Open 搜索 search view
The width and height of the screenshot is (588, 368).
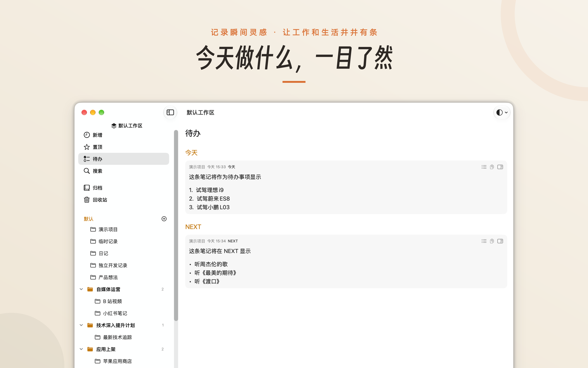[123, 171]
